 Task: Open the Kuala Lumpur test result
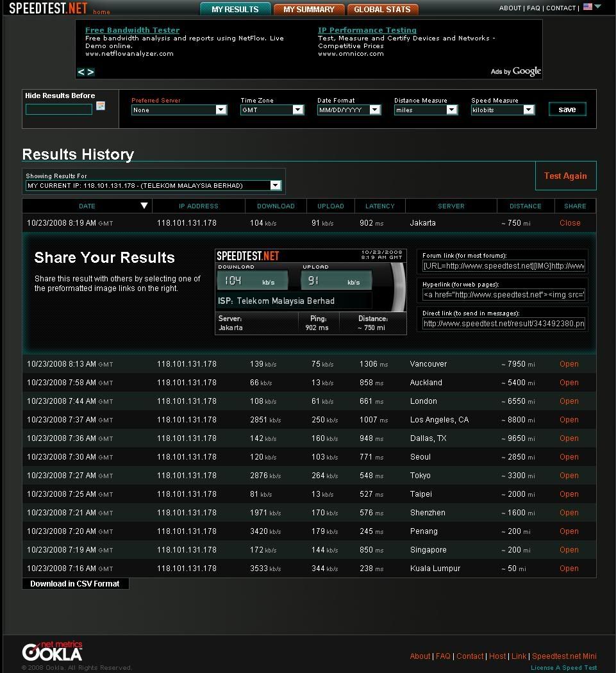click(569, 569)
